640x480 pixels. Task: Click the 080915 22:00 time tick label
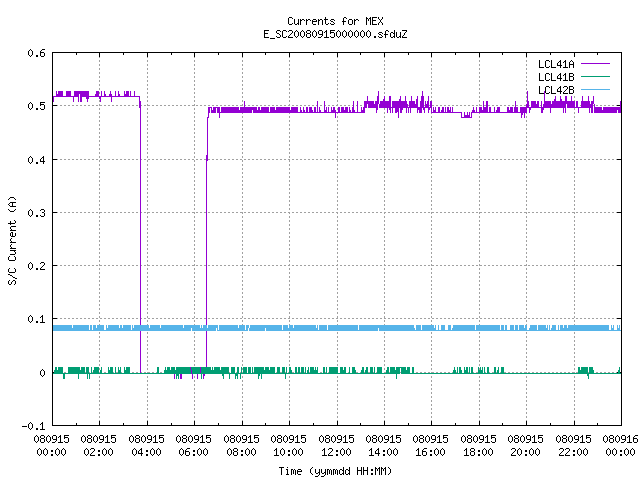[573, 446]
